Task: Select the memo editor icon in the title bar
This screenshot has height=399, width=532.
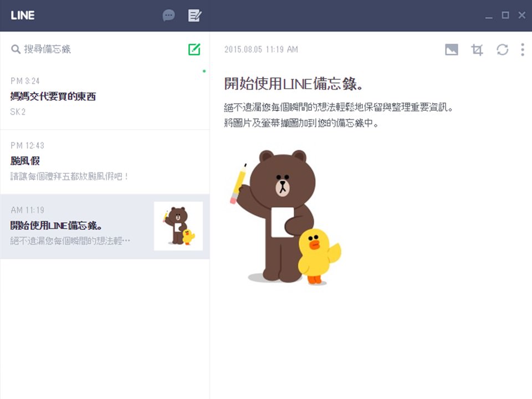Action: [x=194, y=16]
